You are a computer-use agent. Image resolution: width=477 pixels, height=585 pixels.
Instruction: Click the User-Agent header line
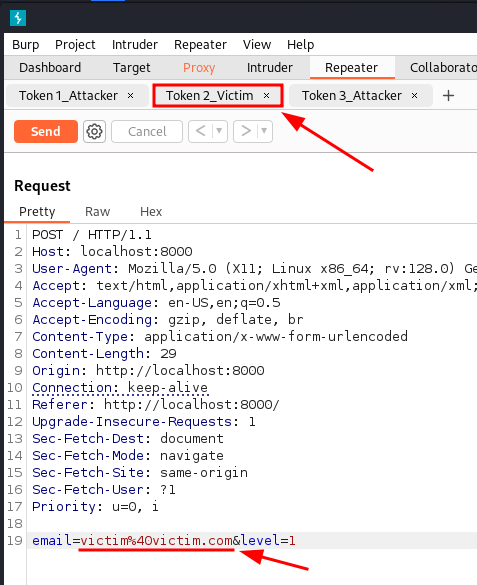point(254,269)
